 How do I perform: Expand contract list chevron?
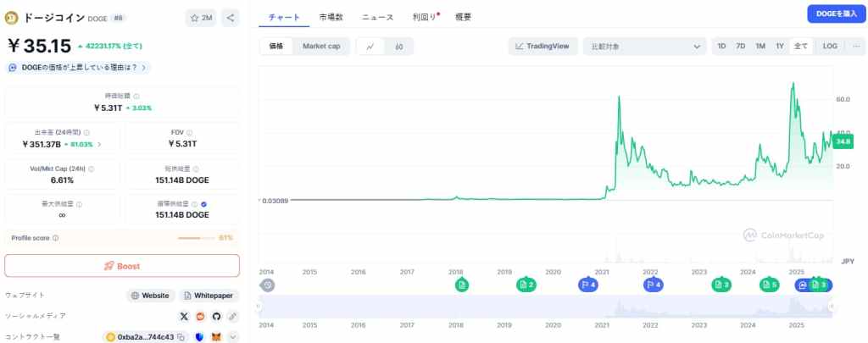[232, 337]
